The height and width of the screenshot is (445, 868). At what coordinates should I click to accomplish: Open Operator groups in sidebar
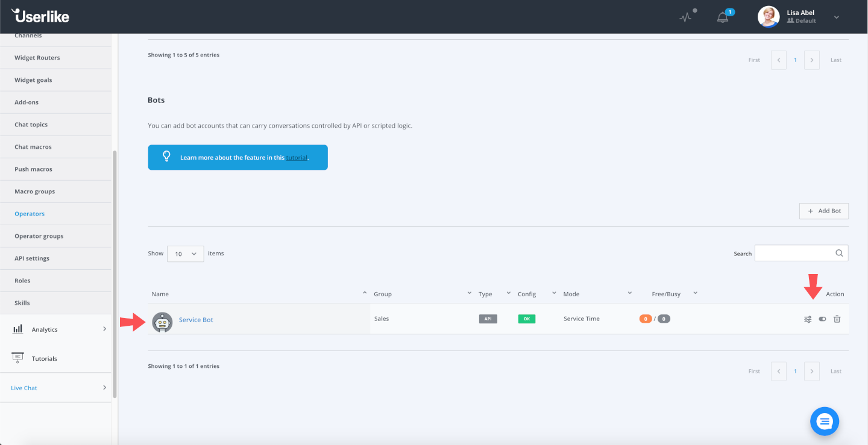[x=39, y=236]
